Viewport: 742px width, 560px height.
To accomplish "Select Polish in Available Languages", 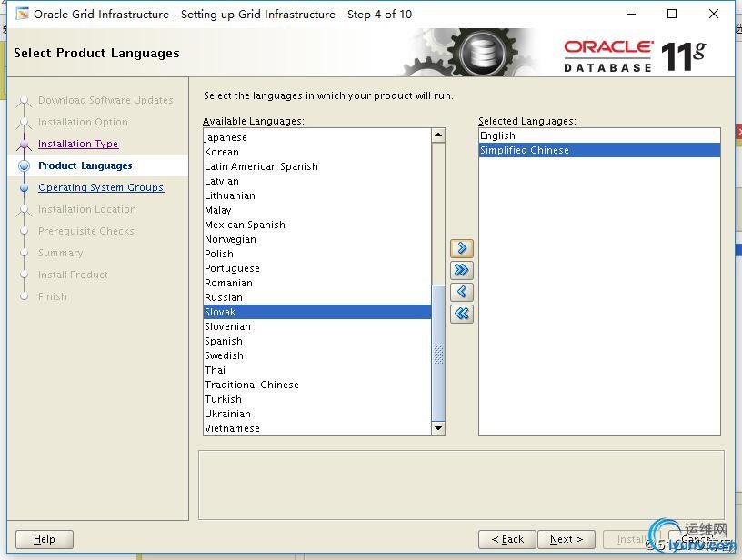I will (x=317, y=254).
